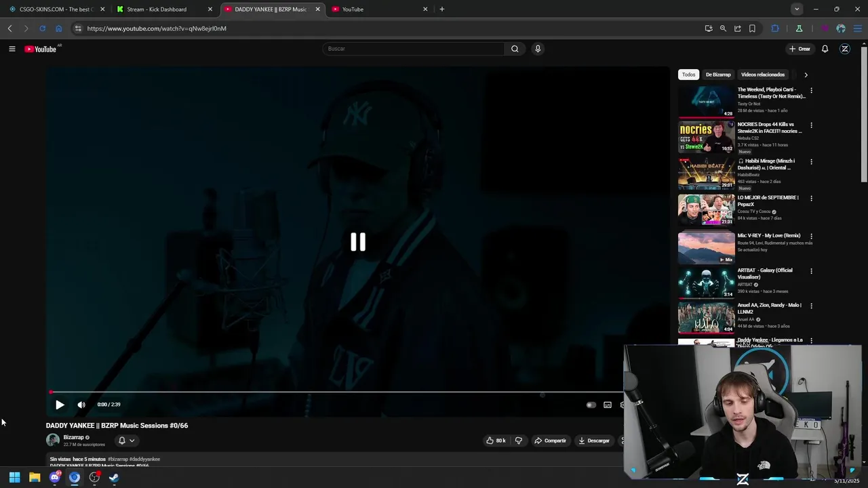This screenshot has width=868, height=488.
Task: Click the YouTube logo to go home
Action: coord(41,49)
